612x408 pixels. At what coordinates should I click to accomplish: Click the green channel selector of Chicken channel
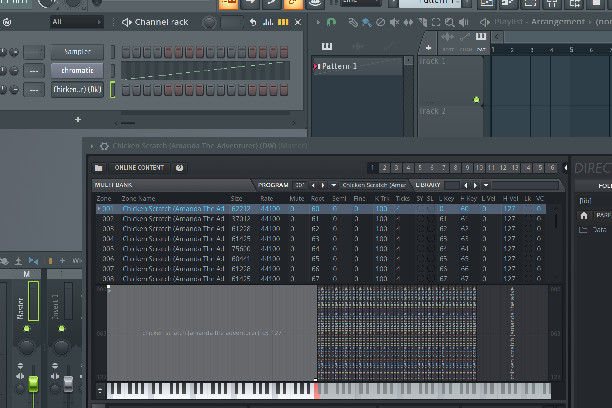point(112,89)
